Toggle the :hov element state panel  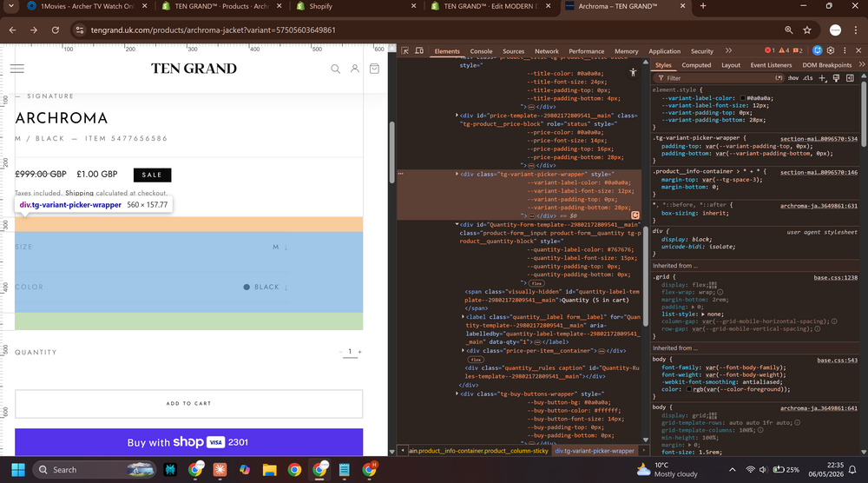(793, 78)
